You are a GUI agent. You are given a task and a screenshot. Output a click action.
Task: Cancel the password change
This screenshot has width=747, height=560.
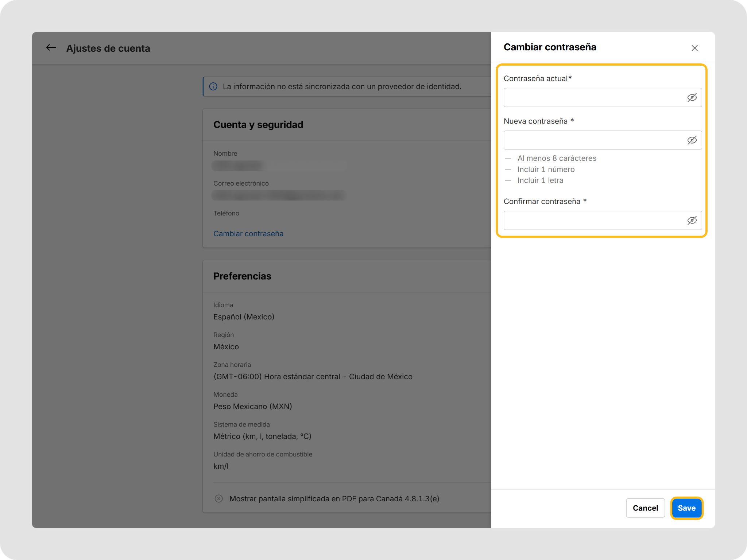pyautogui.click(x=645, y=508)
